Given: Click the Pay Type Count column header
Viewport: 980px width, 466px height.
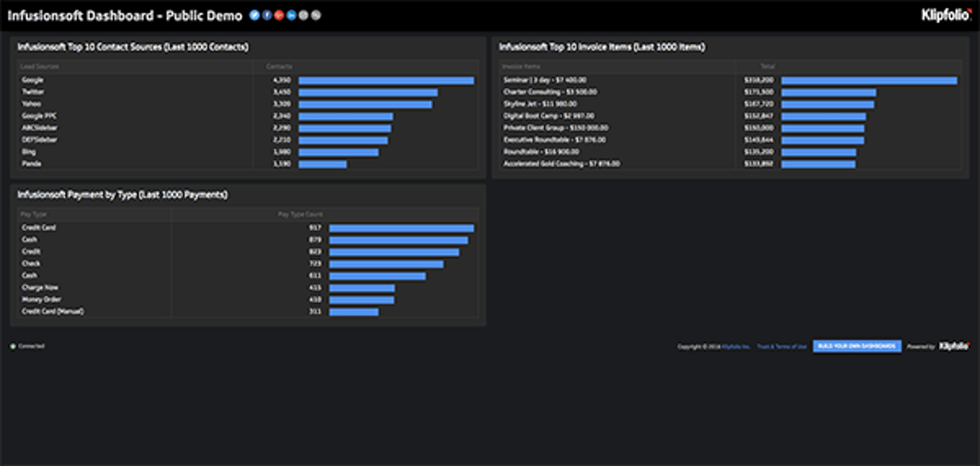Looking at the screenshot, I should coord(300,214).
